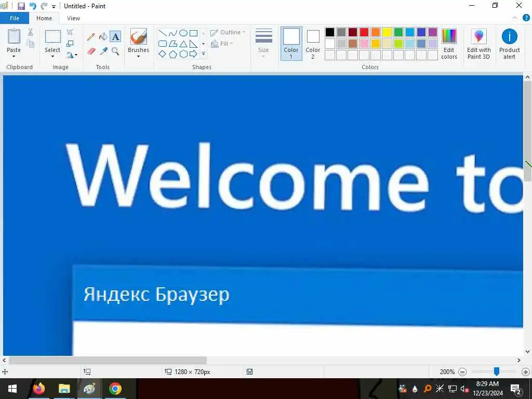Screen dimensions: 532x399
Task: Expand the Select dropdown arrow
Action: pos(52,56)
